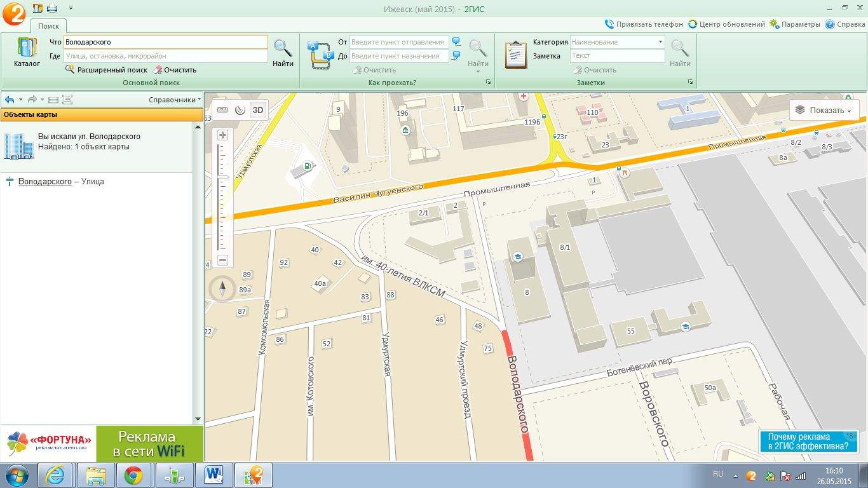This screenshot has width=868, height=488.
Task: Click the Фортуна ad banner
Action: [x=102, y=444]
